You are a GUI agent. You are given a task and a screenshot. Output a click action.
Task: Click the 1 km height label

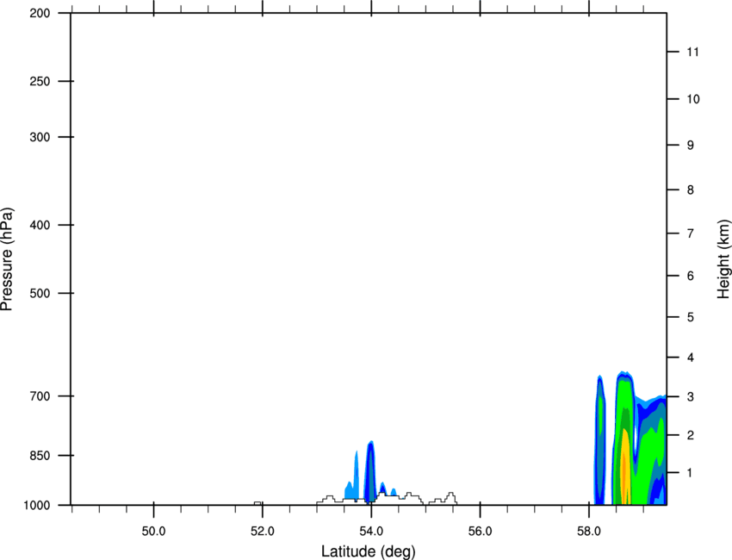coord(691,473)
